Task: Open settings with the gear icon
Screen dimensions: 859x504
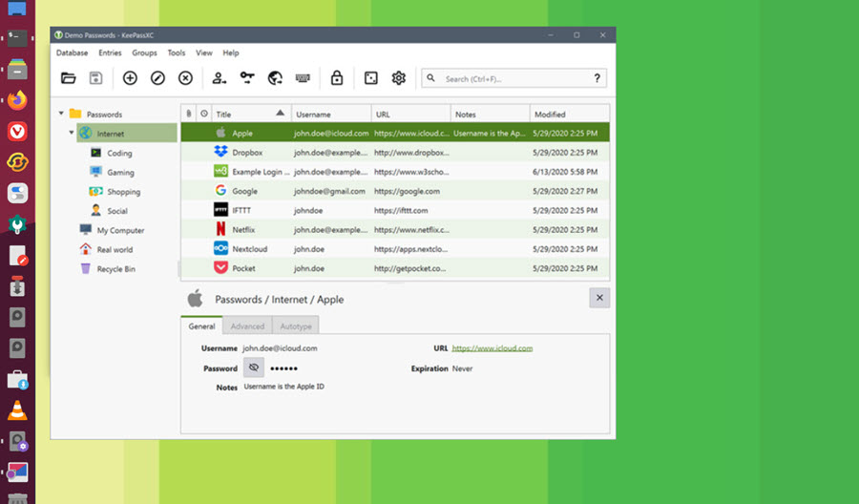Action: pyautogui.click(x=399, y=78)
